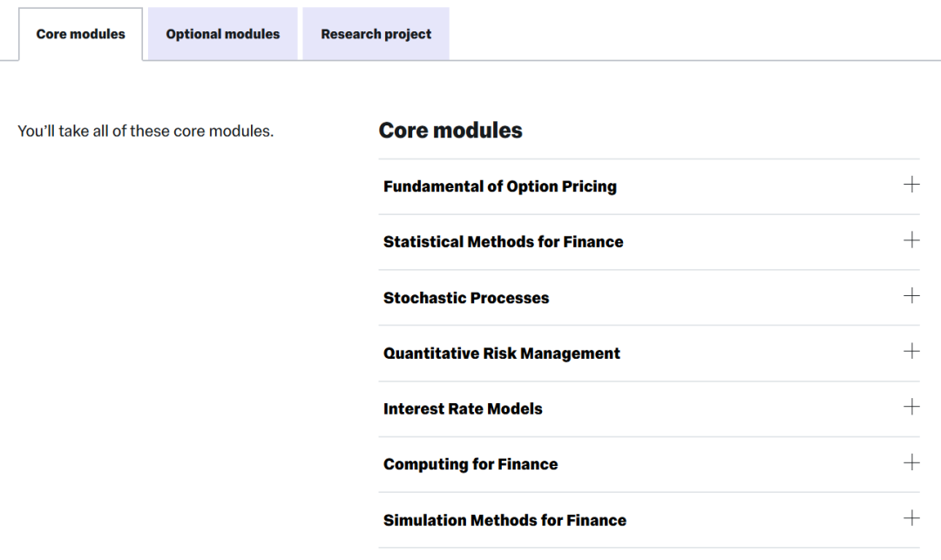The image size is (941, 560).
Task: Click the plus icon for Quantitative Risk Management
Action: (x=911, y=352)
